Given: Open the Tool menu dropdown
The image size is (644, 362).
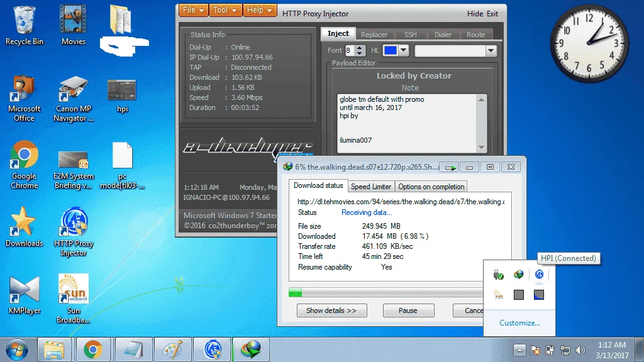Looking at the screenshot, I should pyautogui.click(x=225, y=10).
